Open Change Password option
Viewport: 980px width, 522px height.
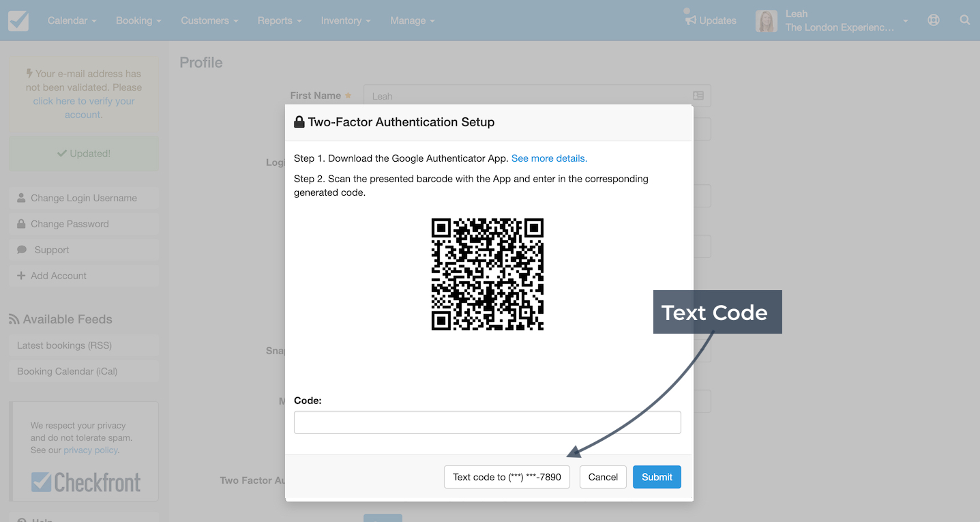84,224
